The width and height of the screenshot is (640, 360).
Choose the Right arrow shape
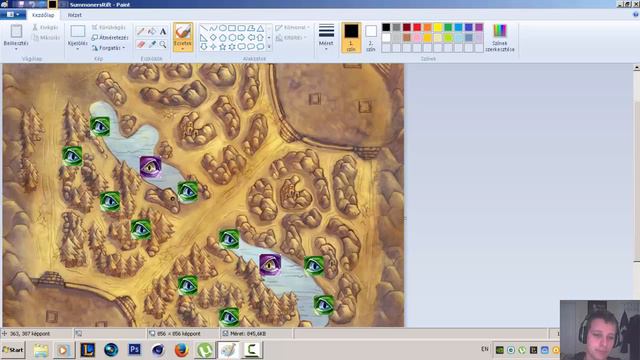click(x=241, y=38)
